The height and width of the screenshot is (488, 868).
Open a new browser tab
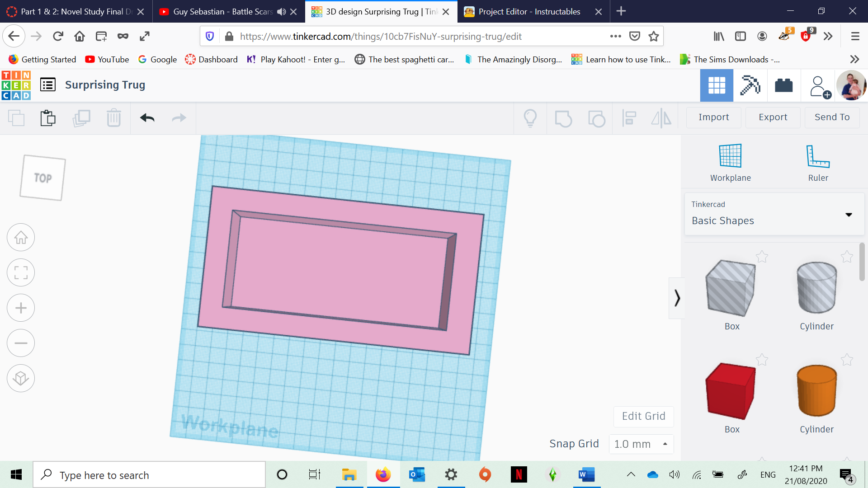[x=621, y=11]
